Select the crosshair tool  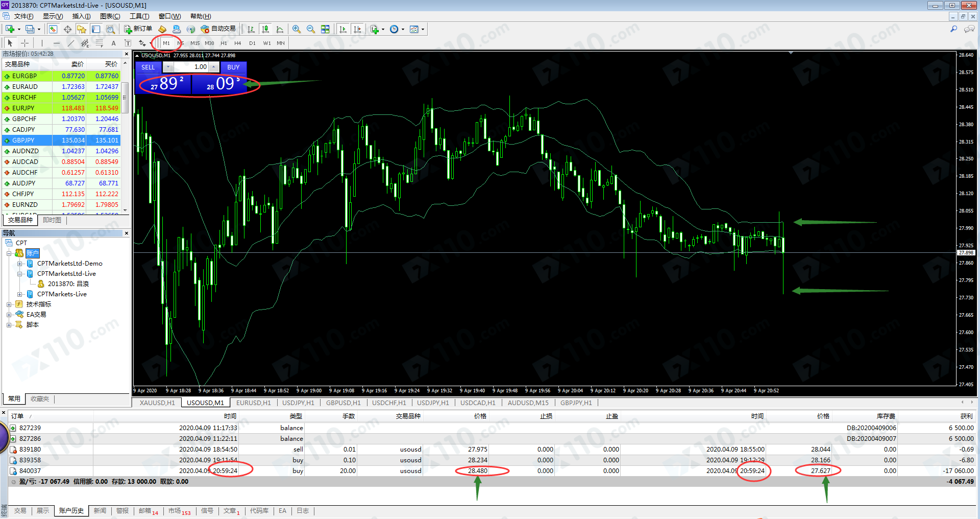[x=24, y=43]
